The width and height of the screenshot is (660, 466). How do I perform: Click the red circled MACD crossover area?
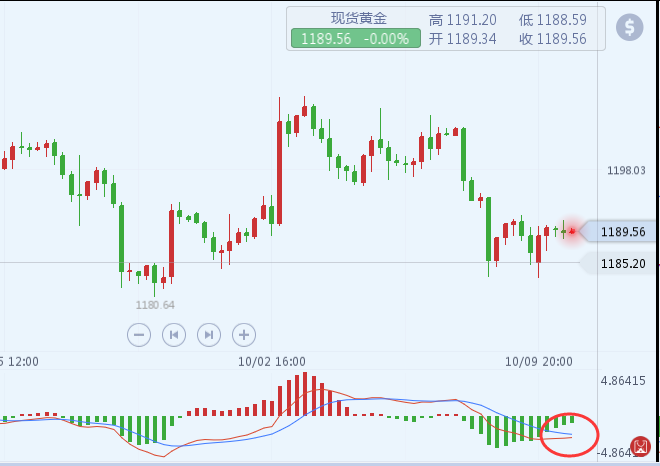point(568,432)
